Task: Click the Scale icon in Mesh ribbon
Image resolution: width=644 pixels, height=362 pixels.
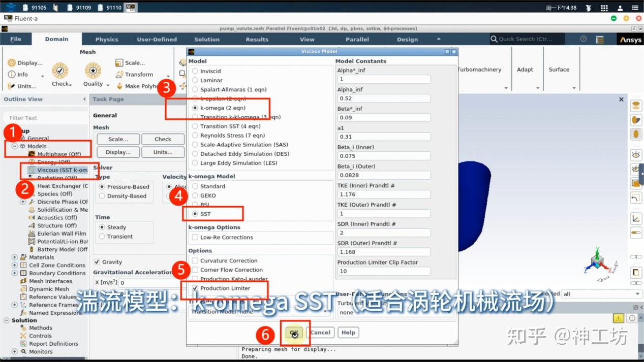Action: (x=119, y=63)
